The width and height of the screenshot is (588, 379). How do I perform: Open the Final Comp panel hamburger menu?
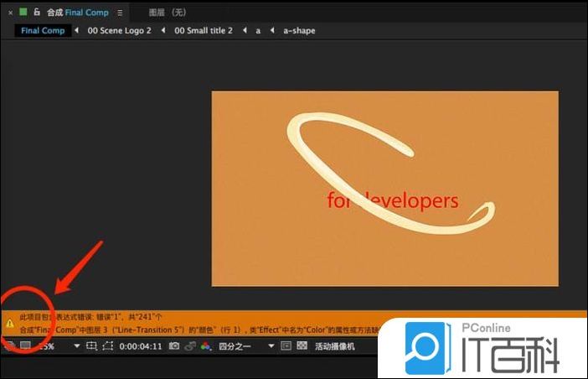(x=120, y=13)
